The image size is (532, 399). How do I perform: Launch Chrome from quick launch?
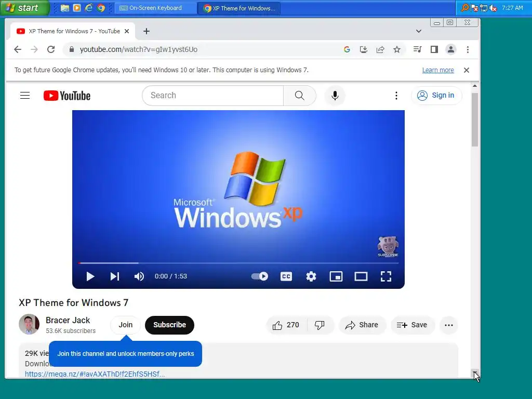(x=101, y=8)
